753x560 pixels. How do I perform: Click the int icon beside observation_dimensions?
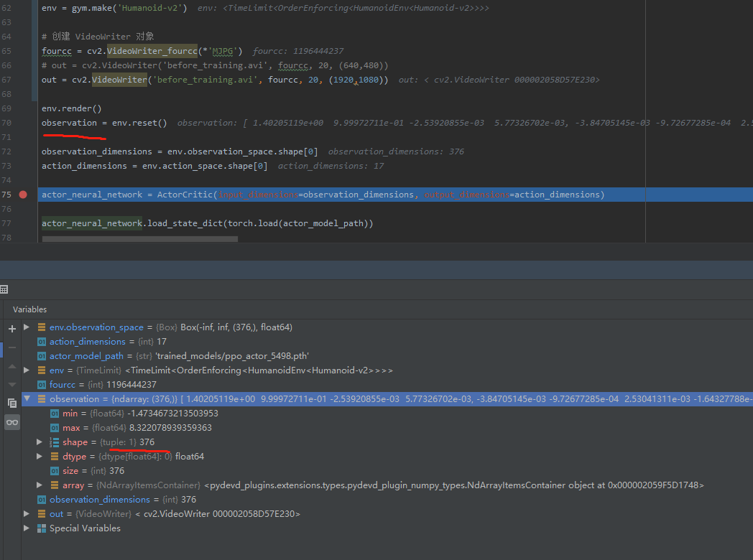coord(42,500)
